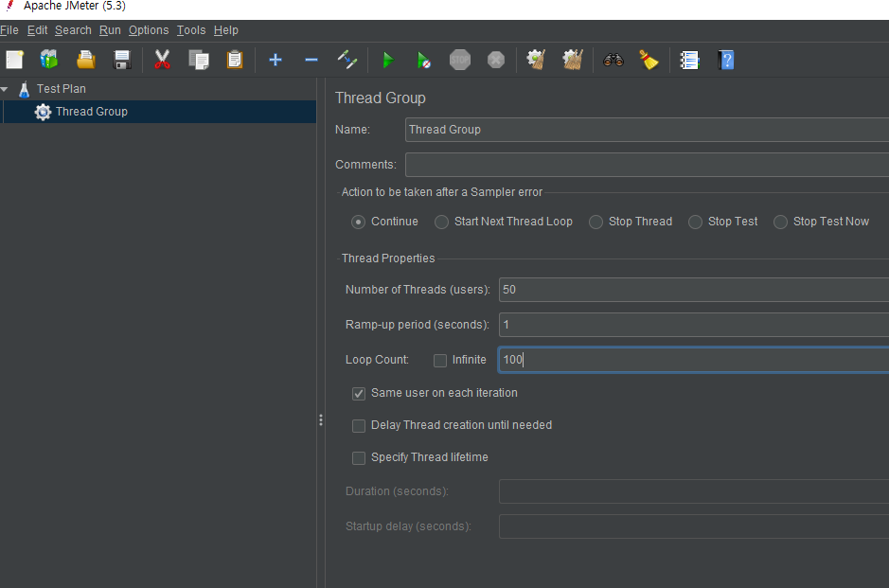Clear results with single broom icon
889x588 pixels.
536,60
